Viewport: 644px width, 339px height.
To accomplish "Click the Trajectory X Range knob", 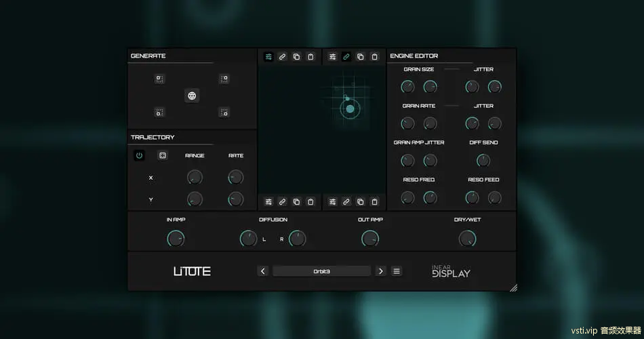I will [195, 178].
